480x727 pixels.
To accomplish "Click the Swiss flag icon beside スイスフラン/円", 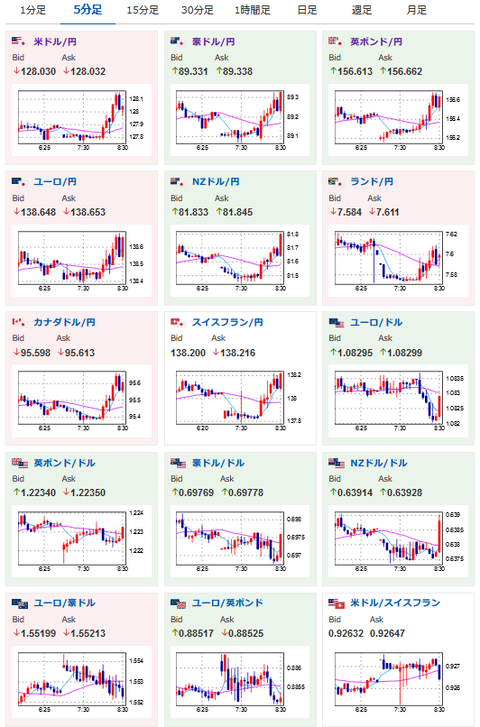I will pos(178,322).
